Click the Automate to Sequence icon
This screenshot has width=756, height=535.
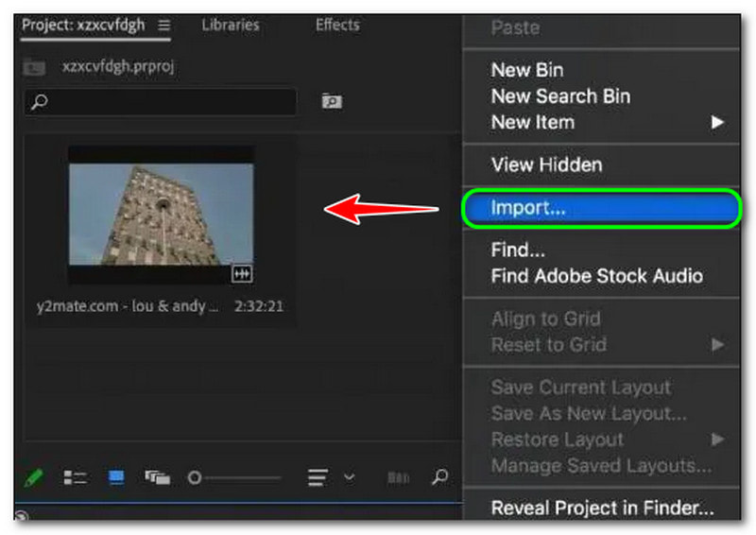coord(398,477)
